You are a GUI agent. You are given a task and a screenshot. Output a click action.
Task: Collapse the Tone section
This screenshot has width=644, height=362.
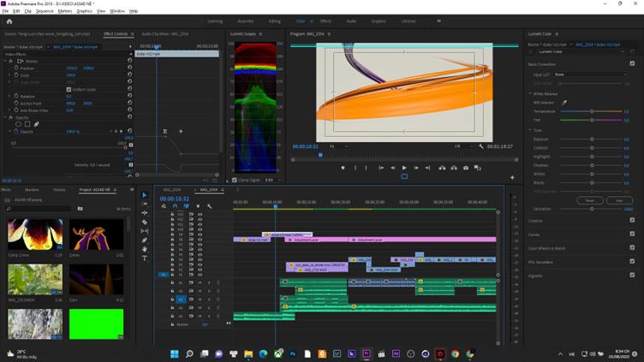530,130
